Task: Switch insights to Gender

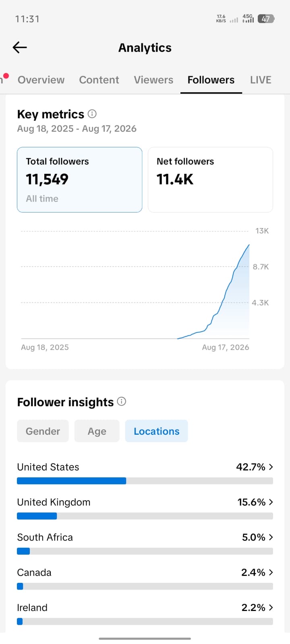Action: pos(43,431)
